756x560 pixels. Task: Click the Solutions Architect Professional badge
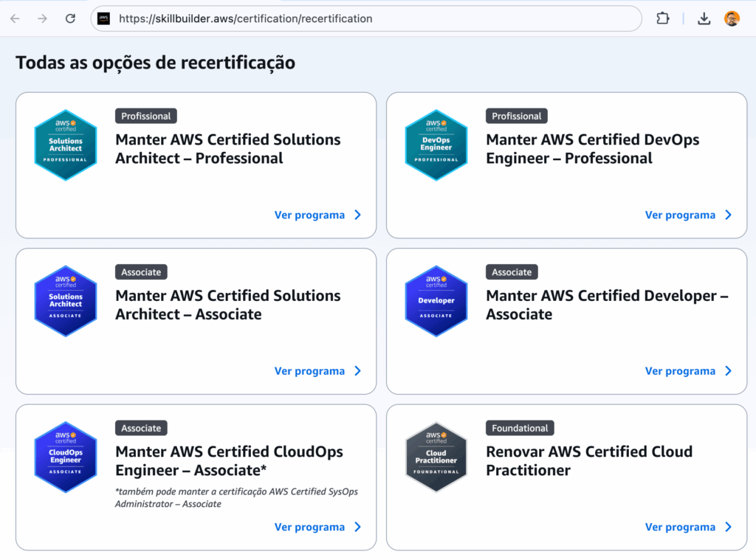[x=66, y=145]
